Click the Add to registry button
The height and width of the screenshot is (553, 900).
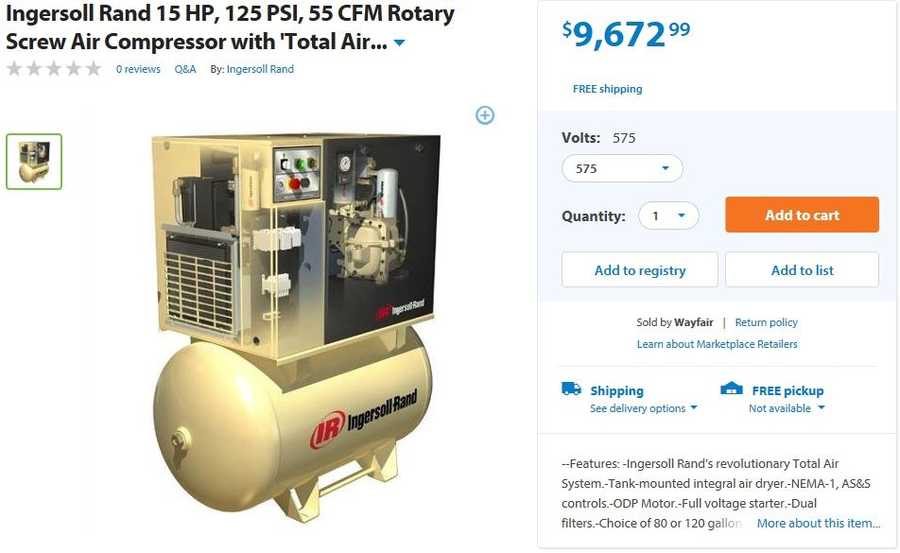tap(640, 270)
